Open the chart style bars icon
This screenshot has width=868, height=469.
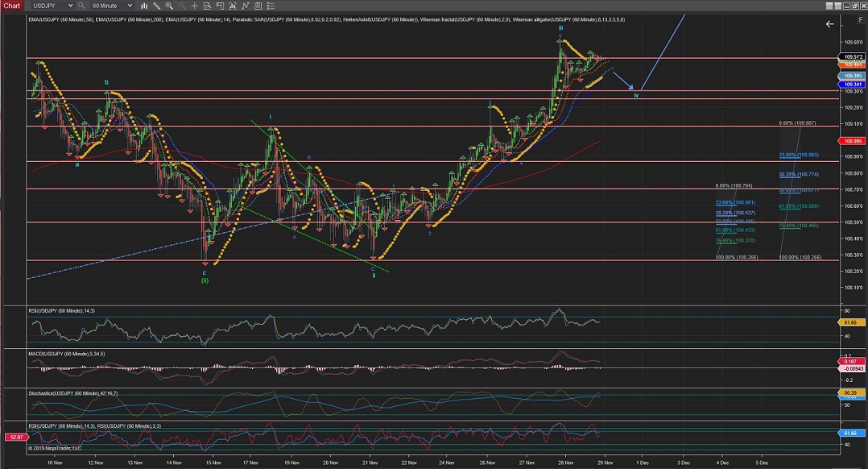tap(144, 6)
